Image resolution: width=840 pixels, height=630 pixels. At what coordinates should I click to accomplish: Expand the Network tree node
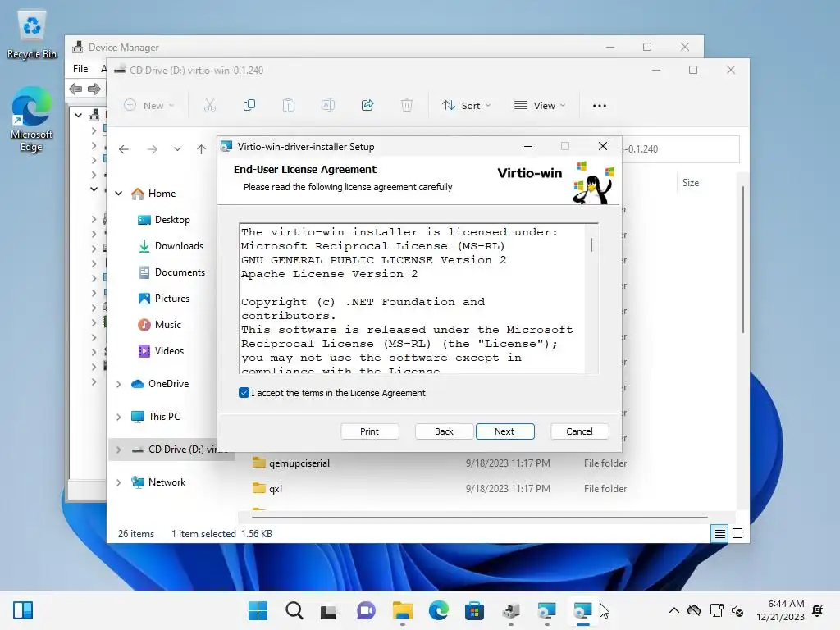119,482
